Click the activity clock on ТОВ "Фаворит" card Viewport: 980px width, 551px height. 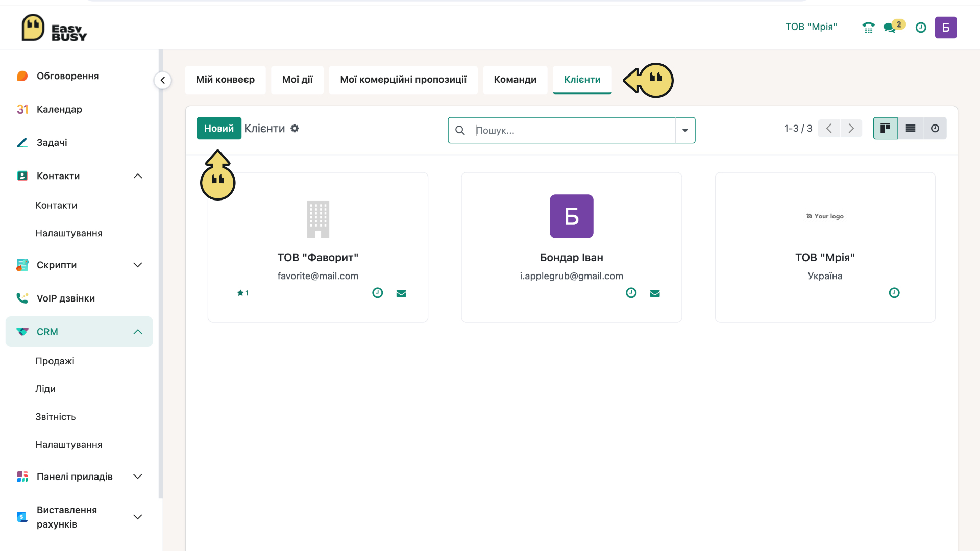coord(378,293)
